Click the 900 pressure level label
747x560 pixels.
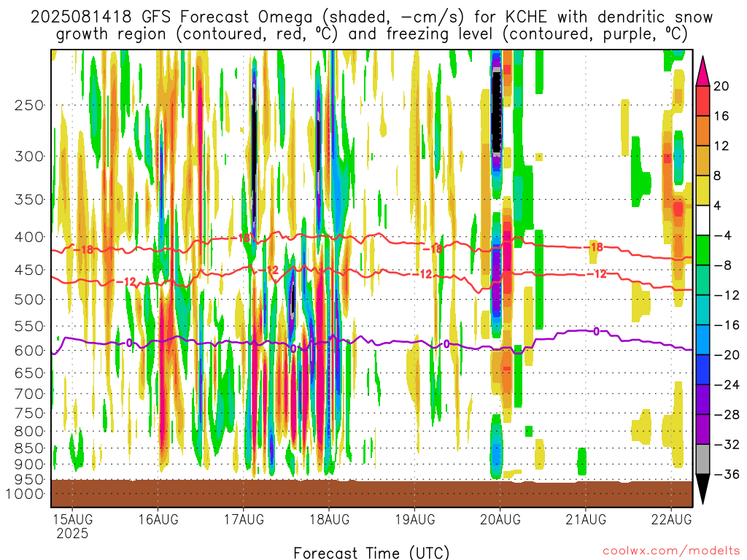point(29,464)
